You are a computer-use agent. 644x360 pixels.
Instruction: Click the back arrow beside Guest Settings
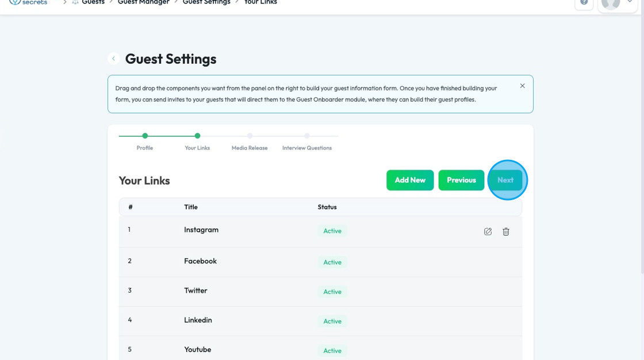point(114,59)
